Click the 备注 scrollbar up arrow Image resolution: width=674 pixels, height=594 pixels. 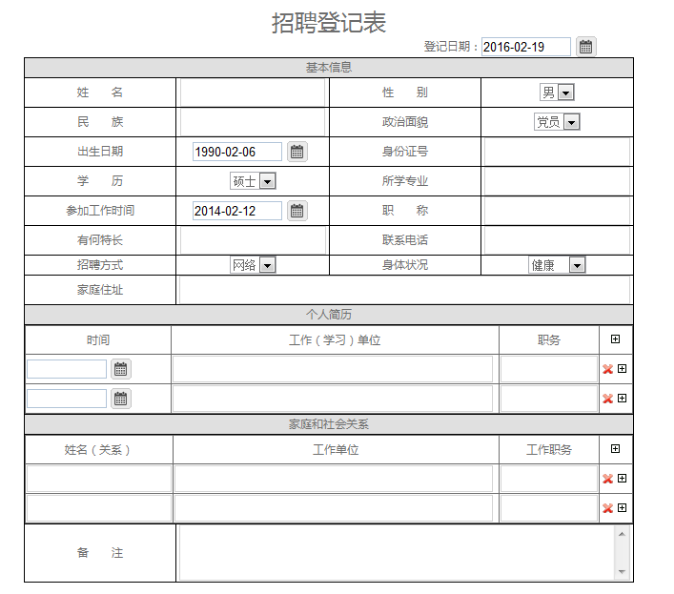[622, 534]
